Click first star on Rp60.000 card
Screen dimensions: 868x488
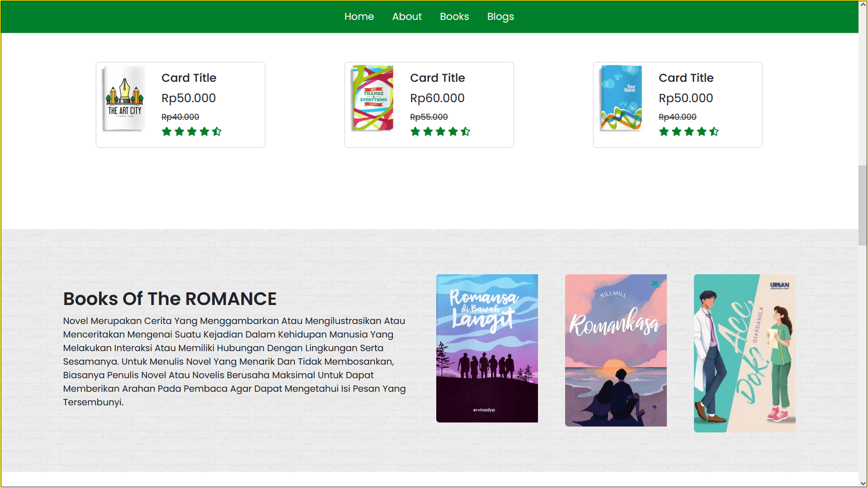click(415, 132)
